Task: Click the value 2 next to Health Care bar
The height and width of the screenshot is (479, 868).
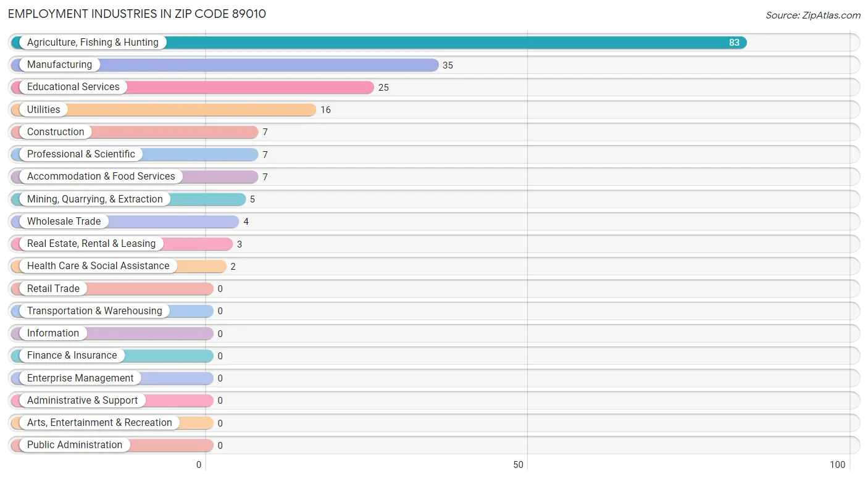Action: click(233, 267)
